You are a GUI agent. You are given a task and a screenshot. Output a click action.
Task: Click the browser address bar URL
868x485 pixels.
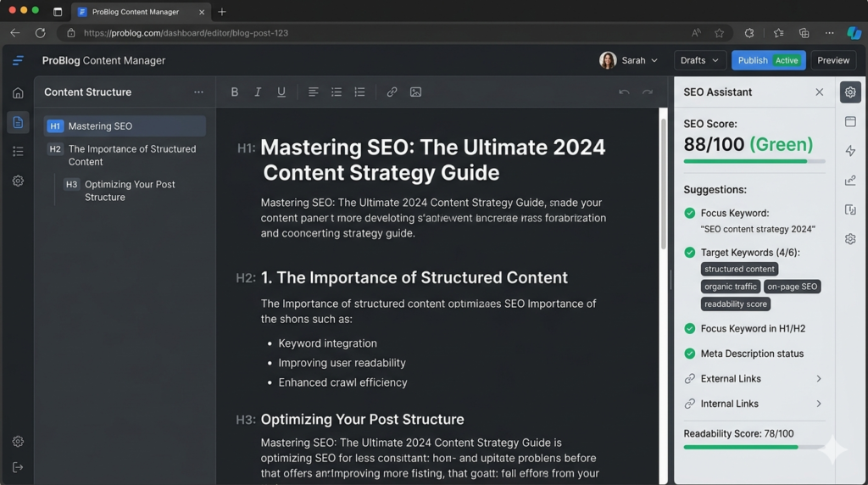tap(186, 33)
